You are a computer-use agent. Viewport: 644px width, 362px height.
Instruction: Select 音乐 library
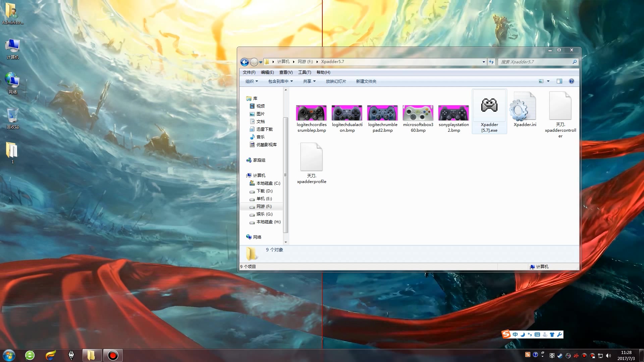pos(257,137)
